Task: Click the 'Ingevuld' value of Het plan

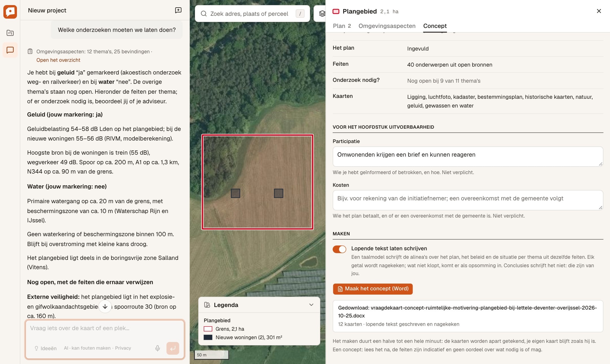Action: 418,49
